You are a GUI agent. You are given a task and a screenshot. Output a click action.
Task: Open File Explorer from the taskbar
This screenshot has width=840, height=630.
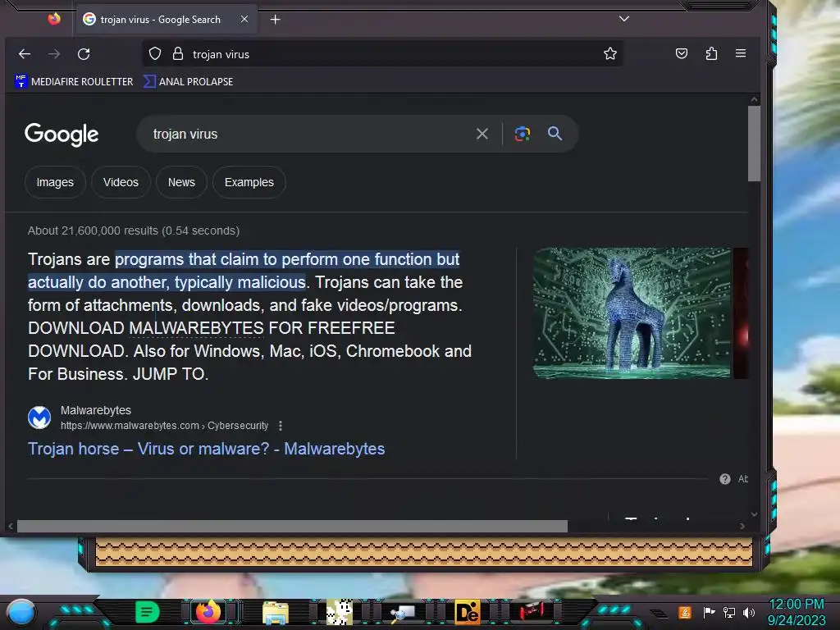[276, 612]
